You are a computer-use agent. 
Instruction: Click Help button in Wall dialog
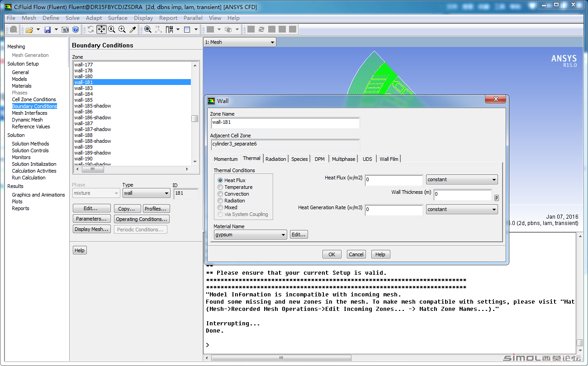(x=380, y=254)
